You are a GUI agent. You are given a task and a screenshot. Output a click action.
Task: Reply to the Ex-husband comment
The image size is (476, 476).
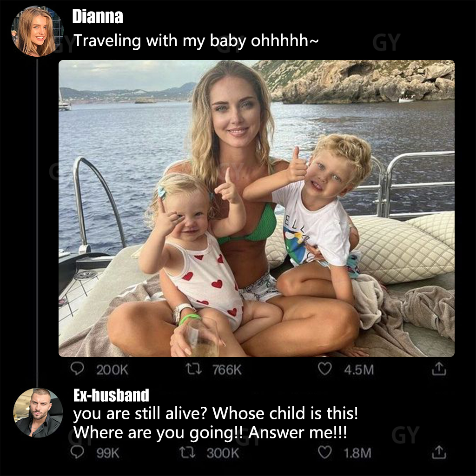77,452
